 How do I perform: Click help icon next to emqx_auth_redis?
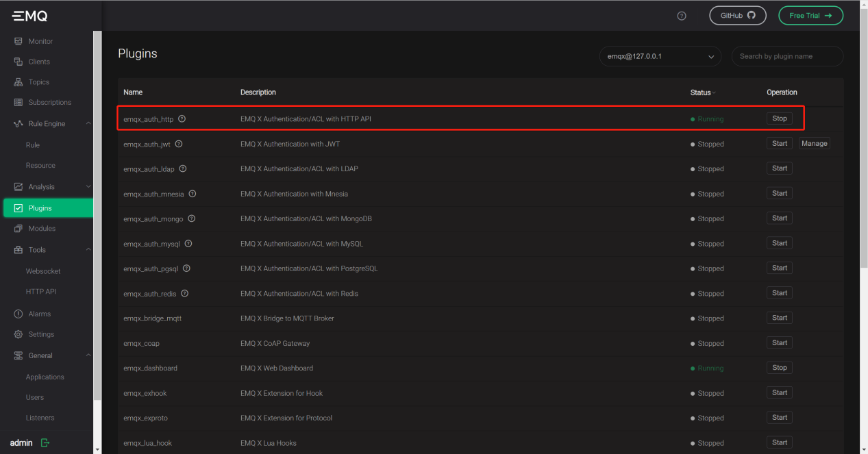coord(185,293)
